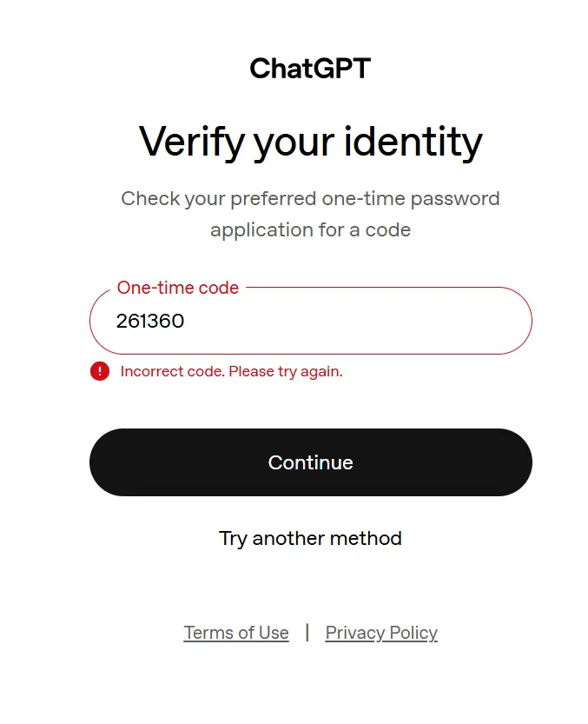Focus the One-time code input field
The image size is (588, 724).
(x=311, y=321)
